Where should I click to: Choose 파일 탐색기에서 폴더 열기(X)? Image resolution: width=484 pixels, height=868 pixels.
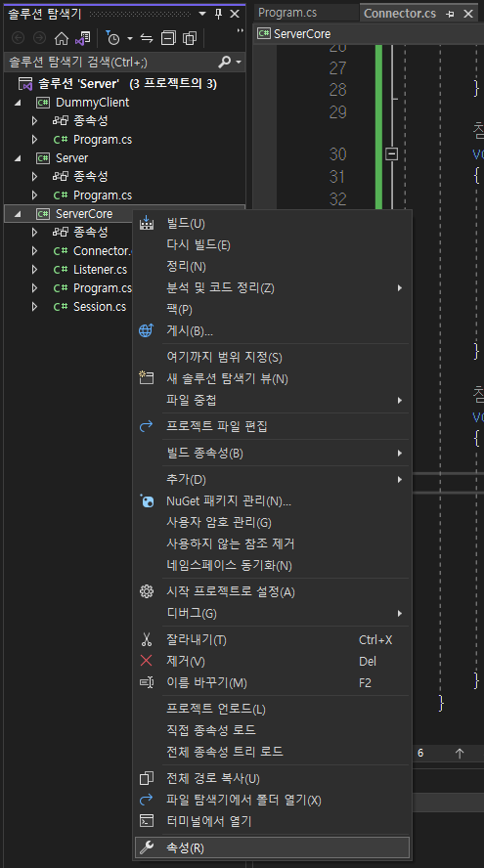coord(272,801)
